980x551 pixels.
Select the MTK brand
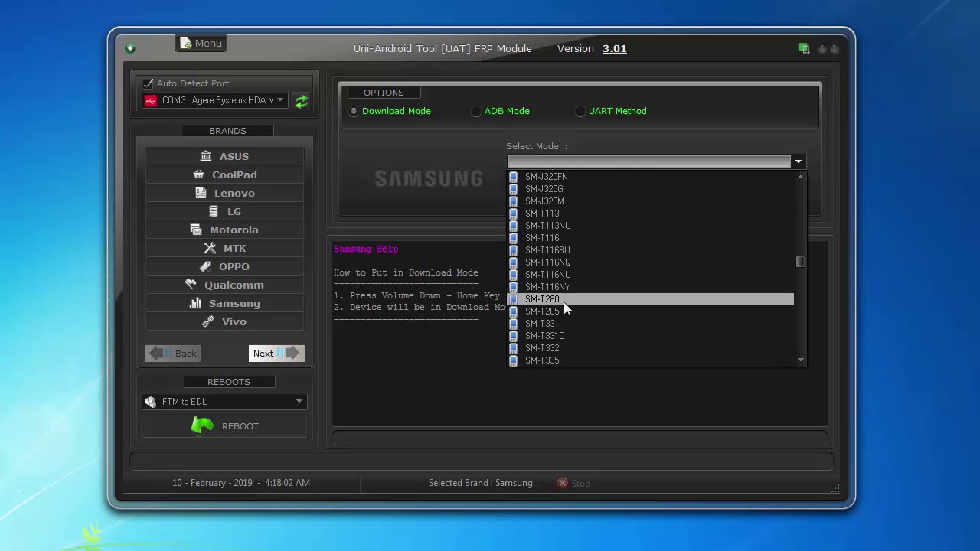tap(224, 248)
